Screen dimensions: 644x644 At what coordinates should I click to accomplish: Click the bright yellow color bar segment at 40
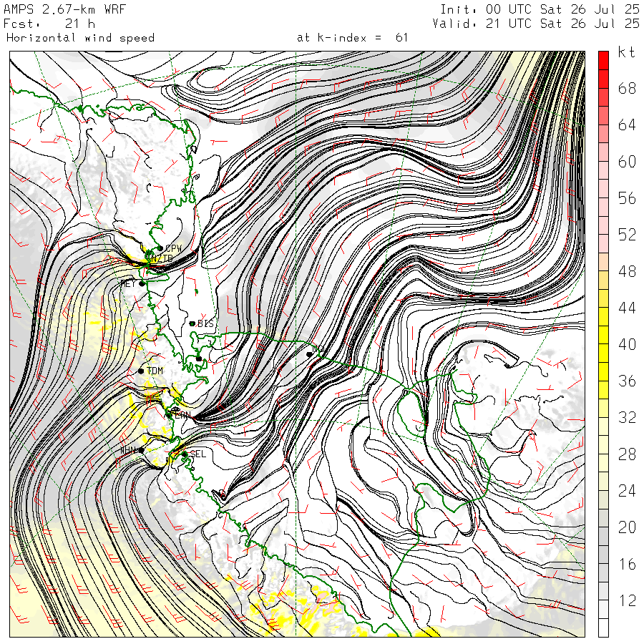603,335
